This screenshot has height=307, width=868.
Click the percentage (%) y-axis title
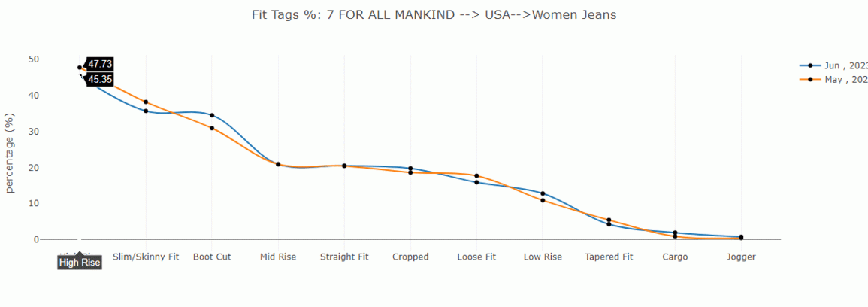(x=11, y=153)
